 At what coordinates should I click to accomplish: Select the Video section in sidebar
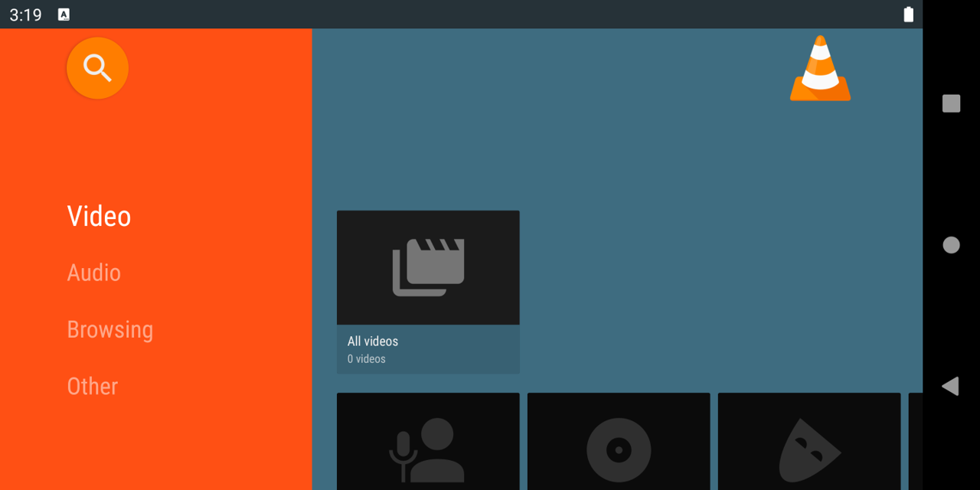(x=99, y=217)
